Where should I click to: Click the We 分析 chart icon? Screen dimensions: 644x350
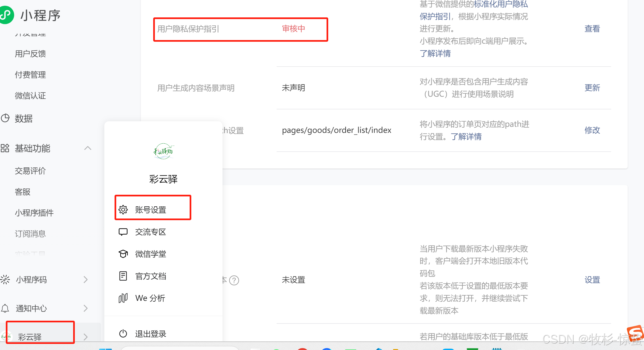tap(123, 298)
